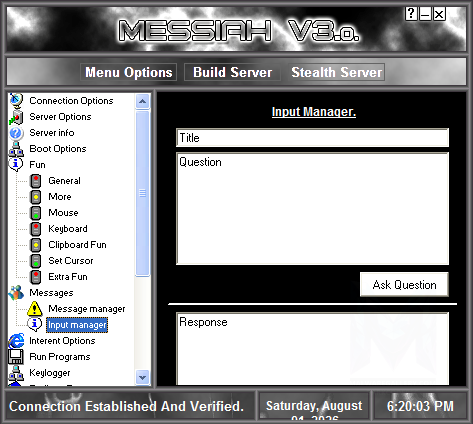The image size is (473, 424).
Task: Open the Menu Options tab
Action: pyautogui.click(x=129, y=72)
